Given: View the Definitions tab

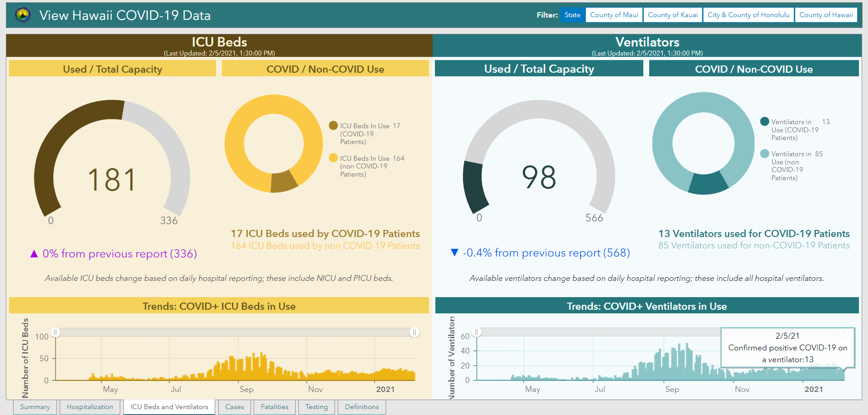Looking at the screenshot, I should pos(362,407).
